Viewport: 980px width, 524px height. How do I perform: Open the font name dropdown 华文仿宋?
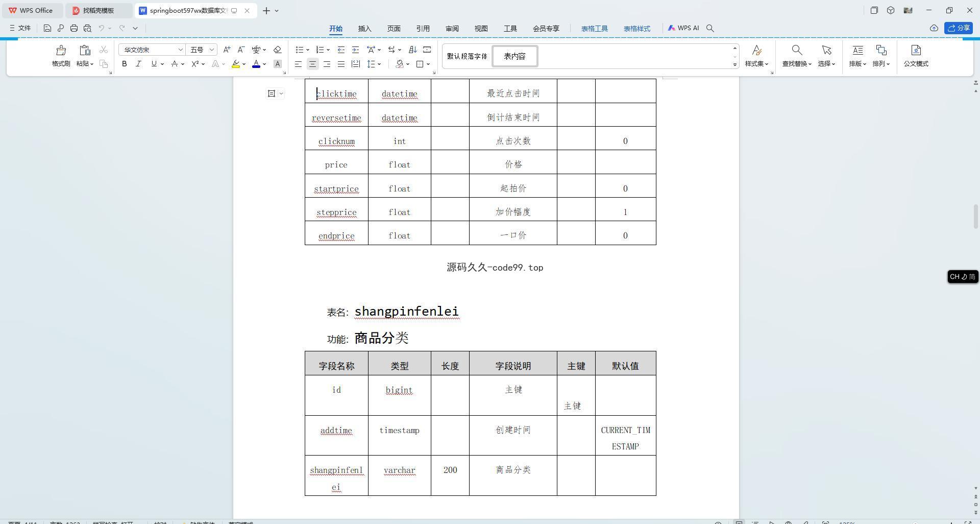click(x=180, y=50)
